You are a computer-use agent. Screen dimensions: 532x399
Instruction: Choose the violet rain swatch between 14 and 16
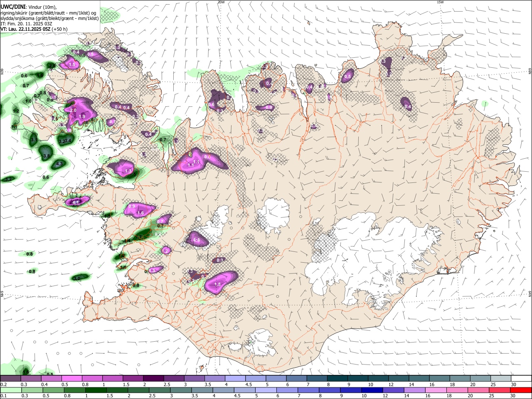pos(415,390)
